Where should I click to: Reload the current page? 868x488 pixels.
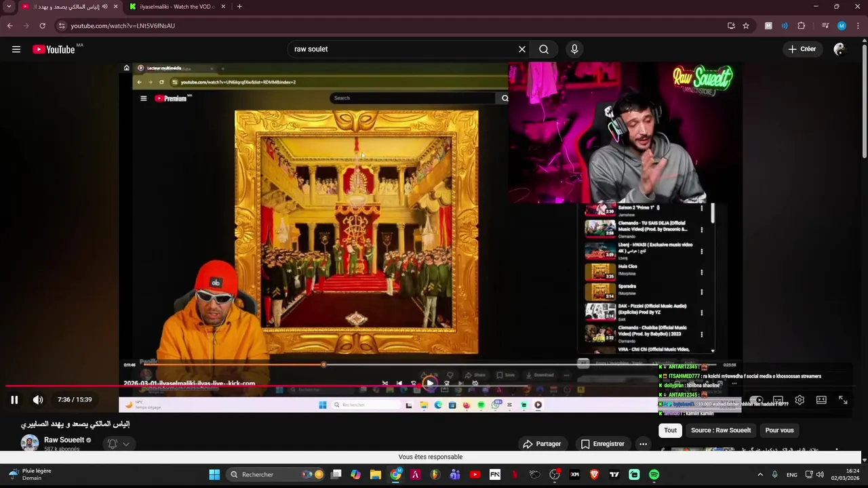[x=42, y=26]
